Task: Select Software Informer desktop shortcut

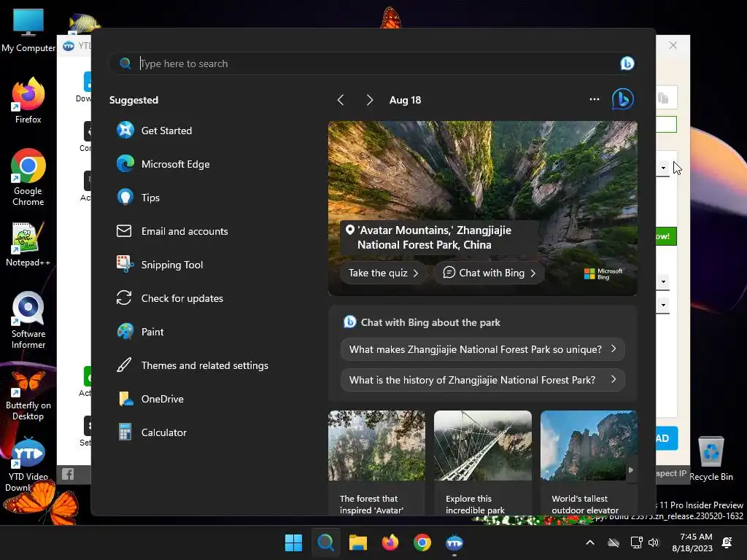Action: tap(28, 320)
